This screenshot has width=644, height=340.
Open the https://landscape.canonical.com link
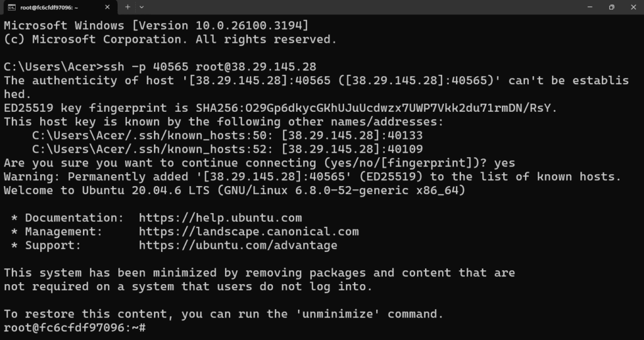(x=248, y=232)
